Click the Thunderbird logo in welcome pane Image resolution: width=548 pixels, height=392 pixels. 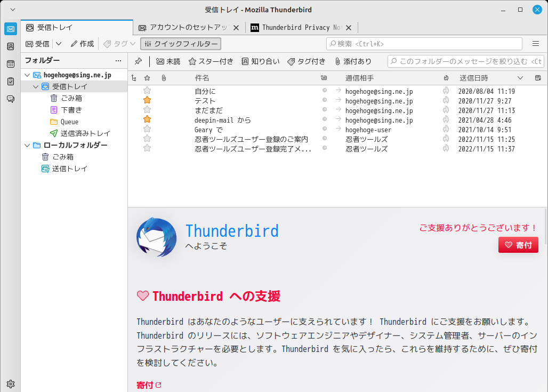156,237
